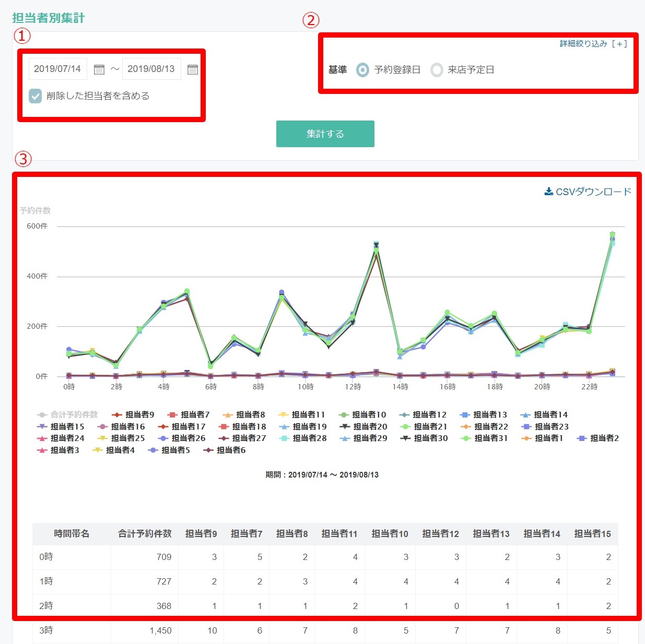Toggle 担当者3 legend entry
645x644 pixels.
[58, 450]
